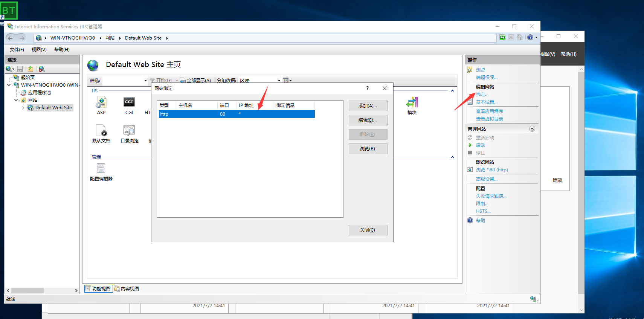Open the 编辑权限... link

[x=487, y=78]
